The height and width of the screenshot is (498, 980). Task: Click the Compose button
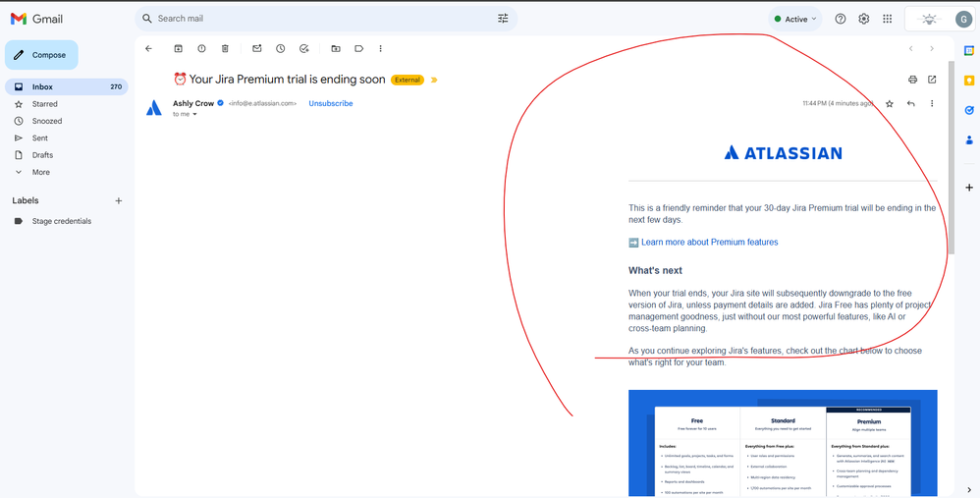click(41, 55)
